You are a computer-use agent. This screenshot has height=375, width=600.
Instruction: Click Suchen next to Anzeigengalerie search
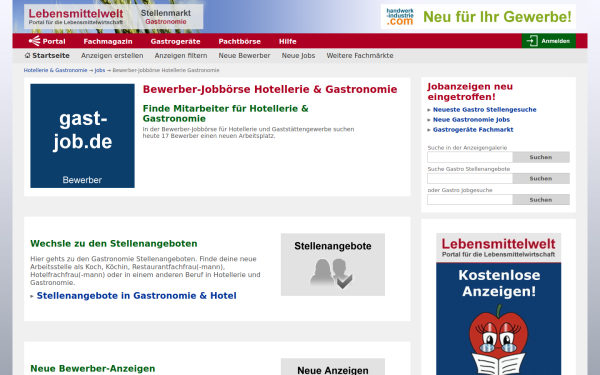[x=541, y=157]
